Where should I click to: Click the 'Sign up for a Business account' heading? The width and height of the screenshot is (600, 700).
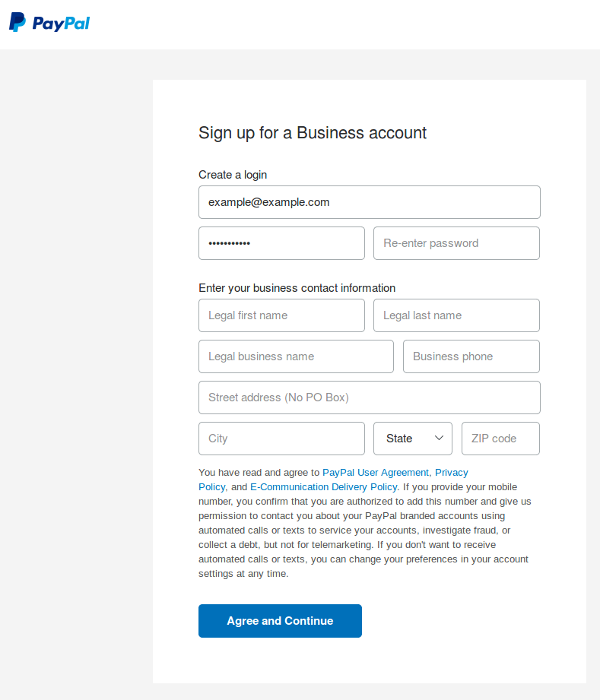tap(313, 133)
